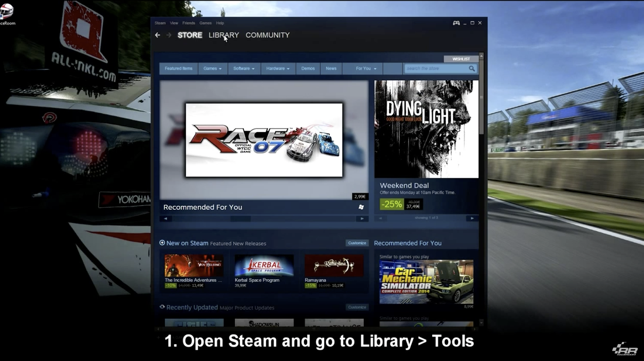
Task: Open the View menu
Action: [x=174, y=23]
